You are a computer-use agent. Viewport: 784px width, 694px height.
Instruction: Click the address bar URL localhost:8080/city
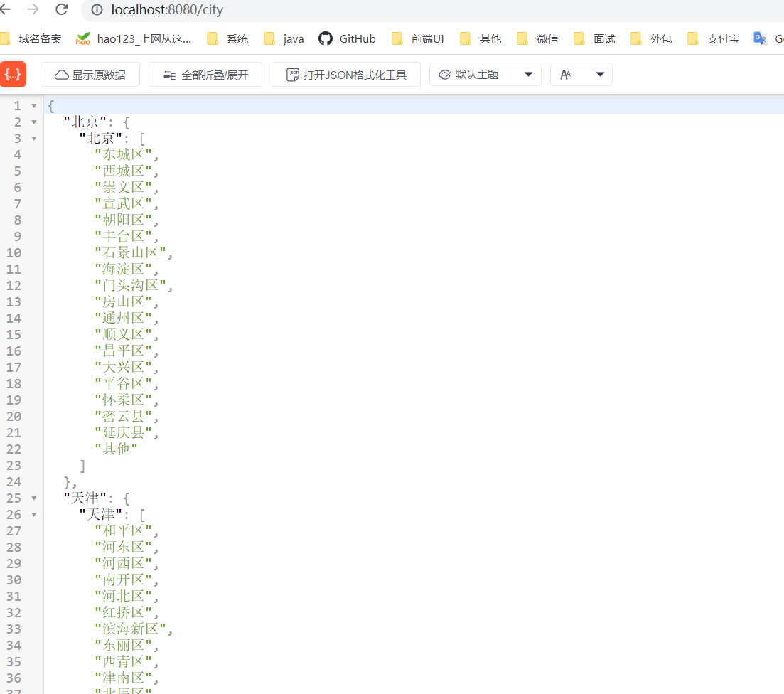[x=167, y=9]
